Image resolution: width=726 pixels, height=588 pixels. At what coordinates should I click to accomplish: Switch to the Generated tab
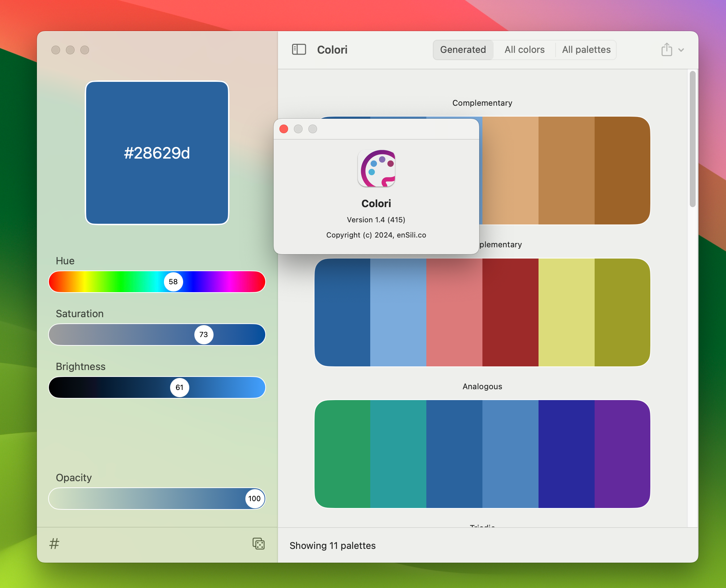(461, 50)
